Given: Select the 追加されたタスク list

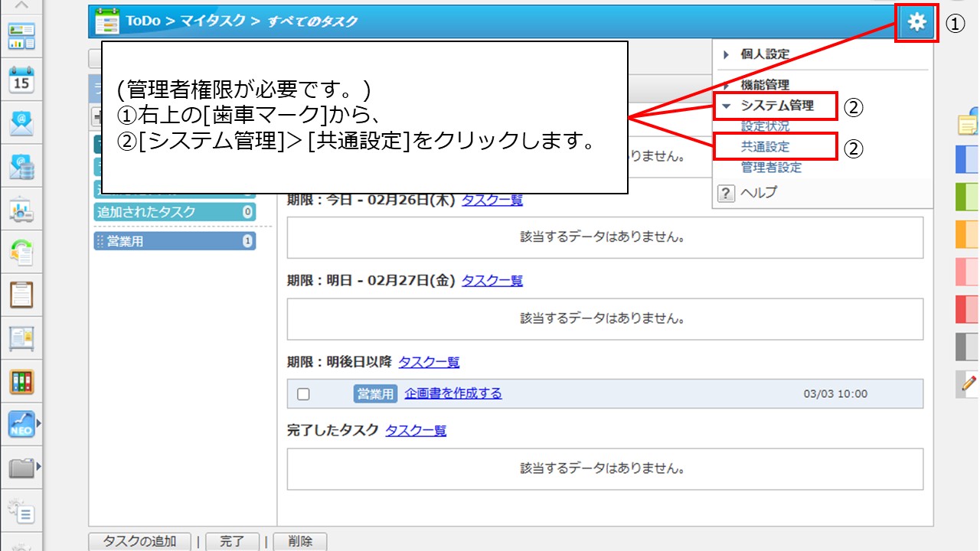Looking at the screenshot, I should (x=175, y=212).
